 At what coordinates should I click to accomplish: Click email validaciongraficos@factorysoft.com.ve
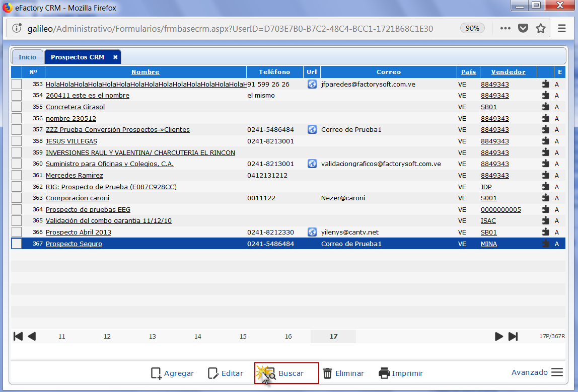(381, 164)
